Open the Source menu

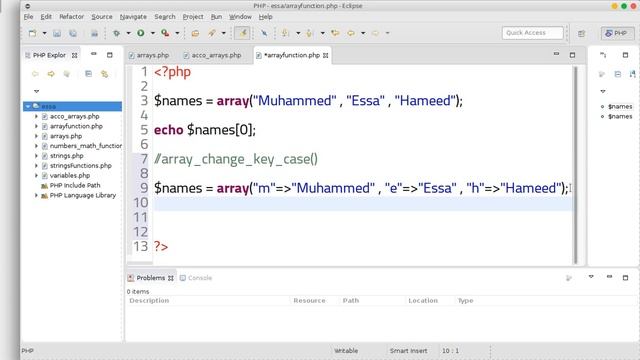click(x=102, y=17)
